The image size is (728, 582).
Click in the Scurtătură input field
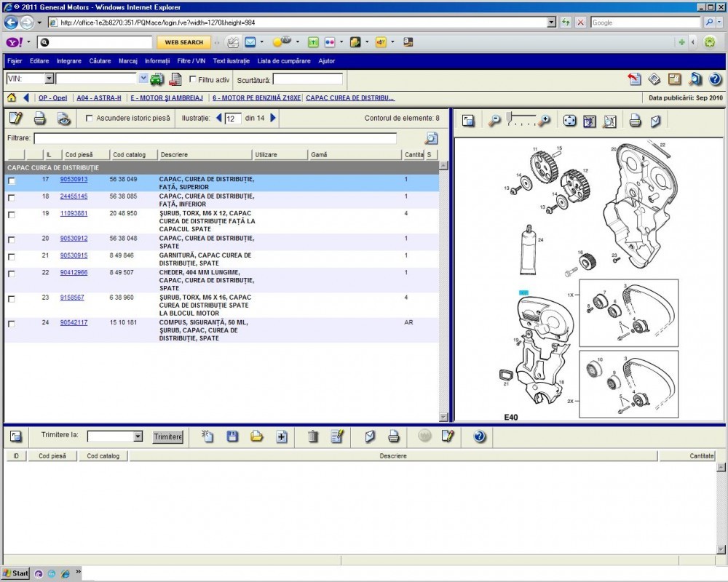tap(308, 79)
